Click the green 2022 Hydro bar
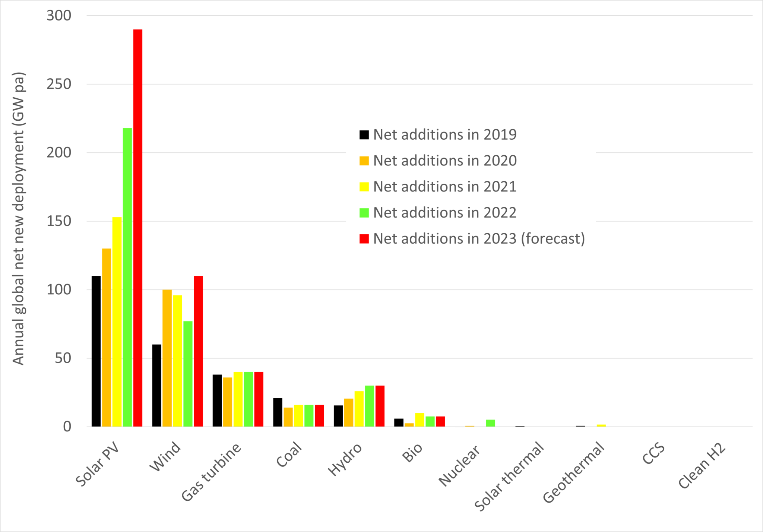 [x=370, y=406]
